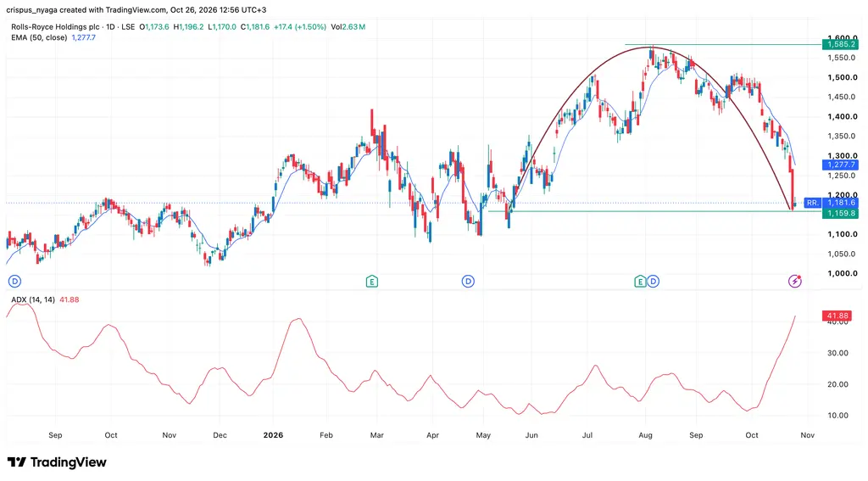Click the Mar label on time axis
The height and width of the screenshot is (481, 868).
pos(377,435)
